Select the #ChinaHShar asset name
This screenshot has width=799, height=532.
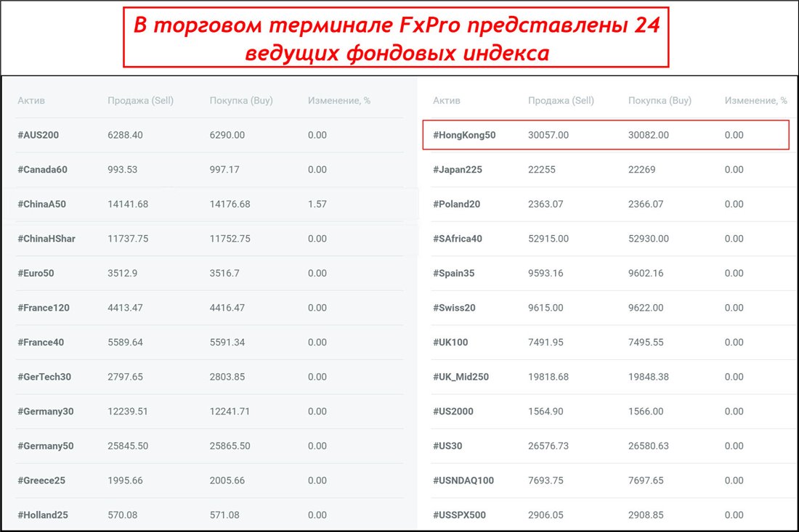coord(46,239)
